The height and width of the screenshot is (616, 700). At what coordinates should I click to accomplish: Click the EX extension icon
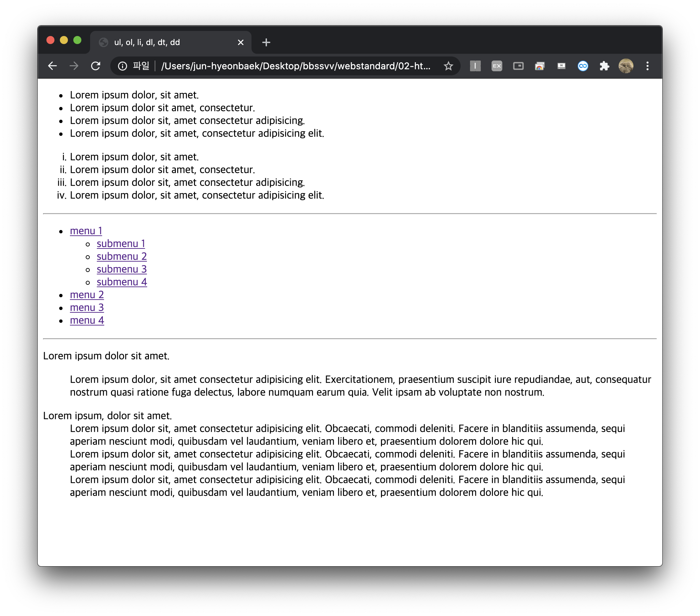(497, 66)
